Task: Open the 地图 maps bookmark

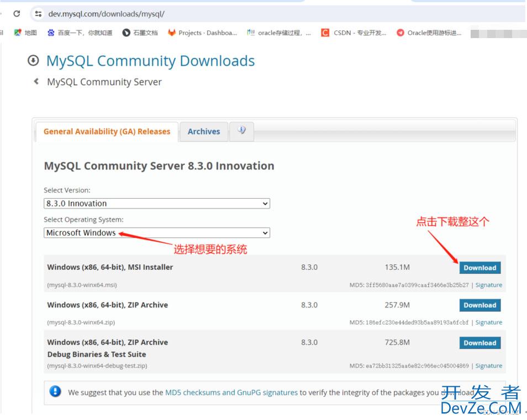Action: click(x=25, y=33)
